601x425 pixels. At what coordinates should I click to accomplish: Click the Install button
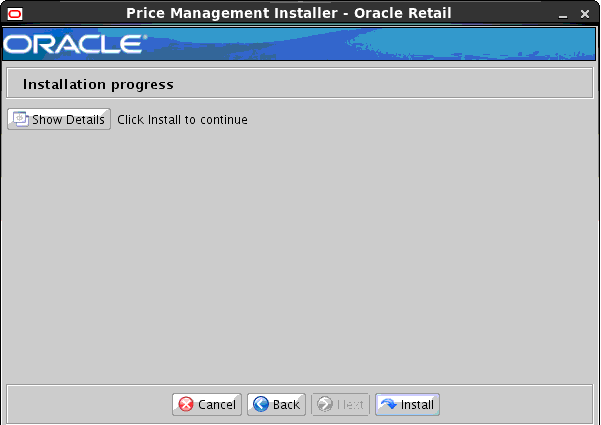coord(407,404)
